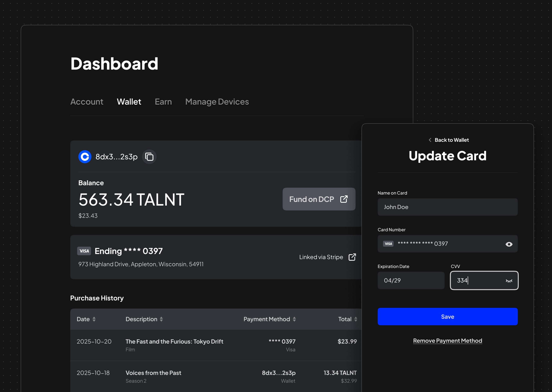Image resolution: width=552 pixels, height=392 pixels.
Task: Sort purchase history by Date
Action: (94, 319)
